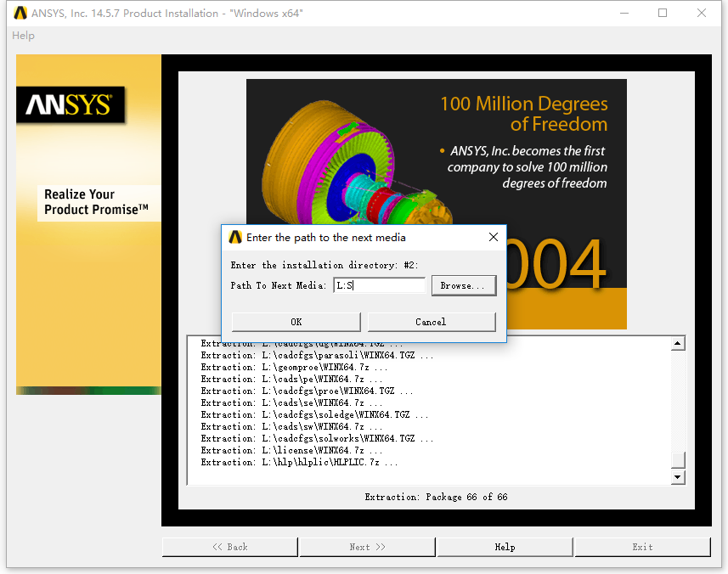Minimize the installer window
Image resolution: width=728 pixels, height=574 pixels.
pos(624,13)
